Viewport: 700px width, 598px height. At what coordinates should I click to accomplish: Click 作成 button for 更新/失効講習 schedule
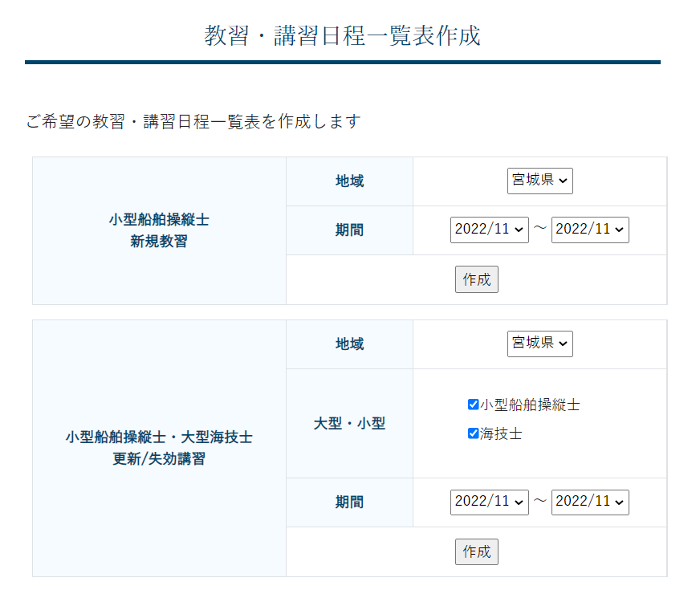[476, 552]
